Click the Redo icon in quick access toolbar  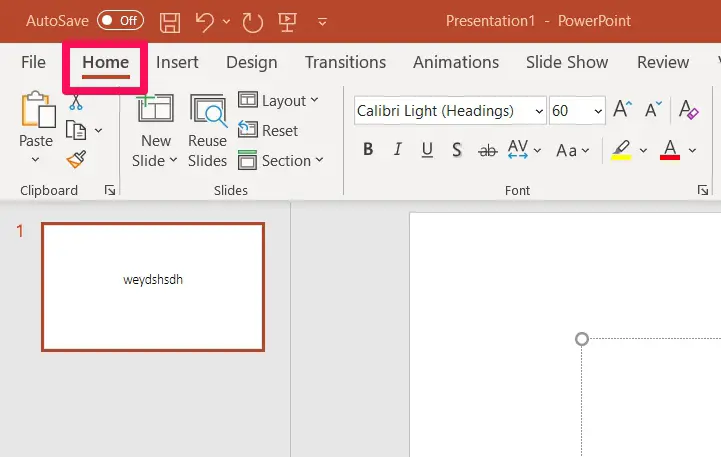252,22
